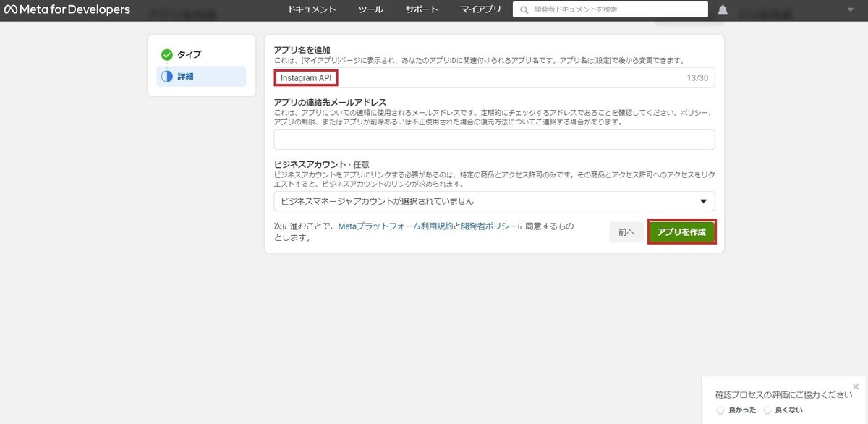Image resolution: width=868 pixels, height=424 pixels.
Task: Open the ツール menu
Action: pyautogui.click(x=371, y=10)
